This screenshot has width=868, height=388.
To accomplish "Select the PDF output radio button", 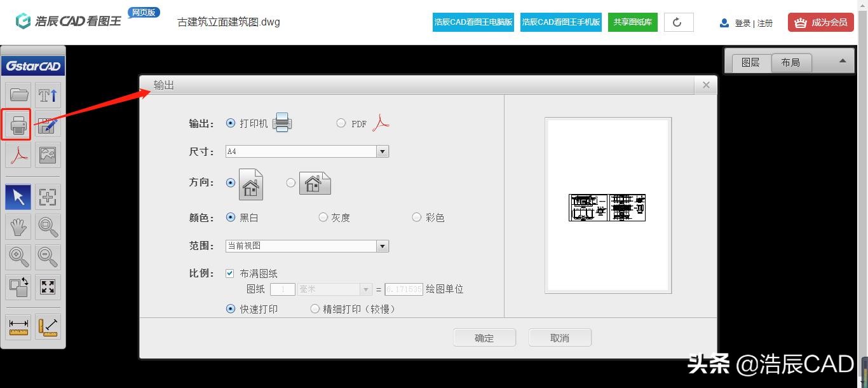I will tap(341, 123).
